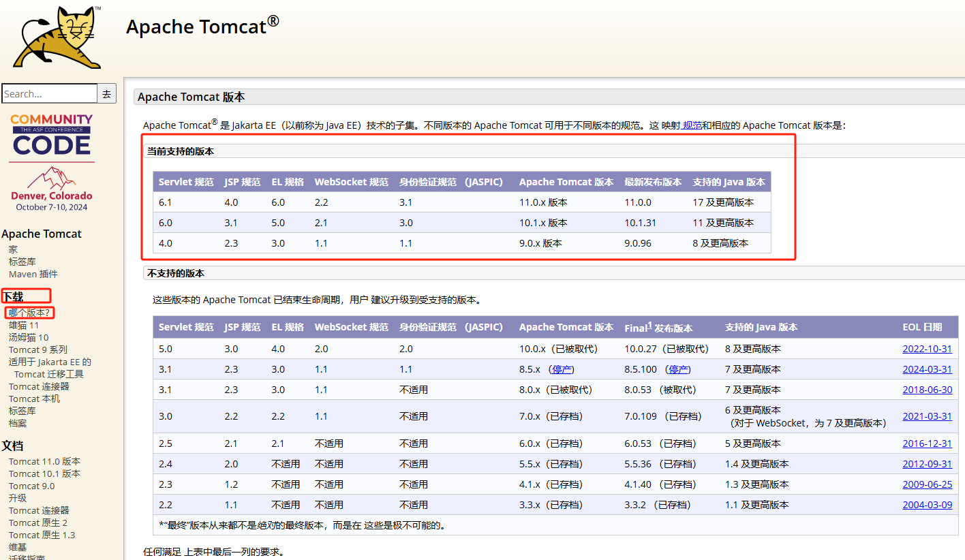Click 停产 link beside 8.5.100
Screen dimensions: 965x560
click(679, 369)
